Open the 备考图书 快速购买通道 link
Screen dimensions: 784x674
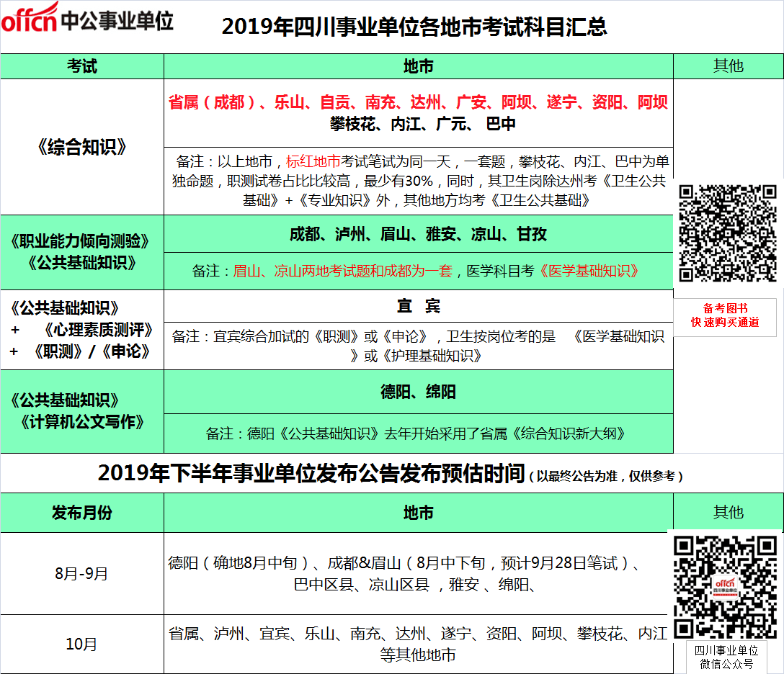tap(728, 315)
